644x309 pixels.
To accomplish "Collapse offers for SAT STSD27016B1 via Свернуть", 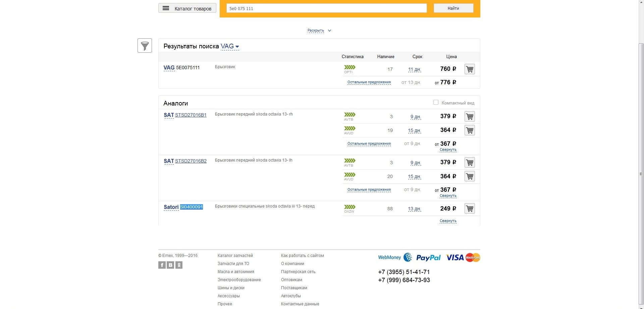I will coord(448,150).
